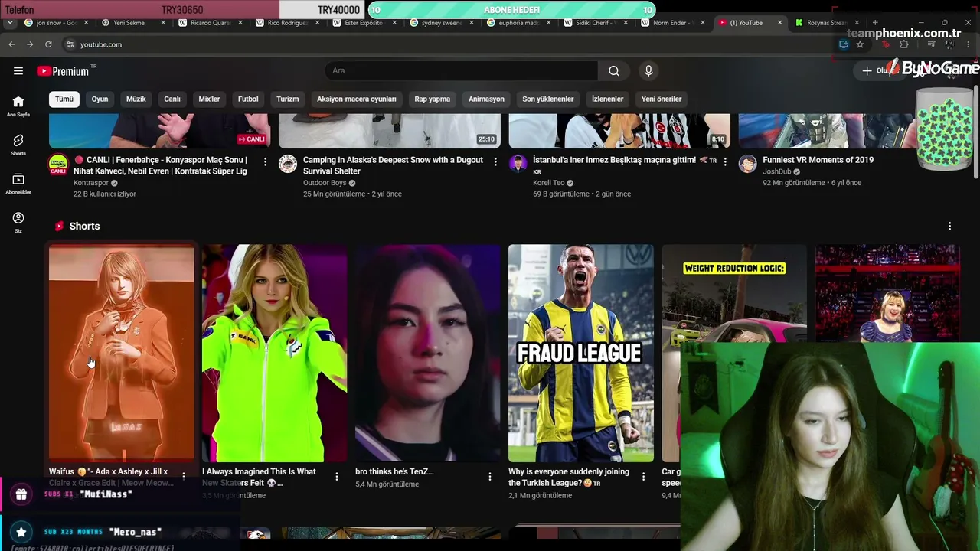Play the FRAUD LEAGUE Short thumbnail

[x=581, y=354]
